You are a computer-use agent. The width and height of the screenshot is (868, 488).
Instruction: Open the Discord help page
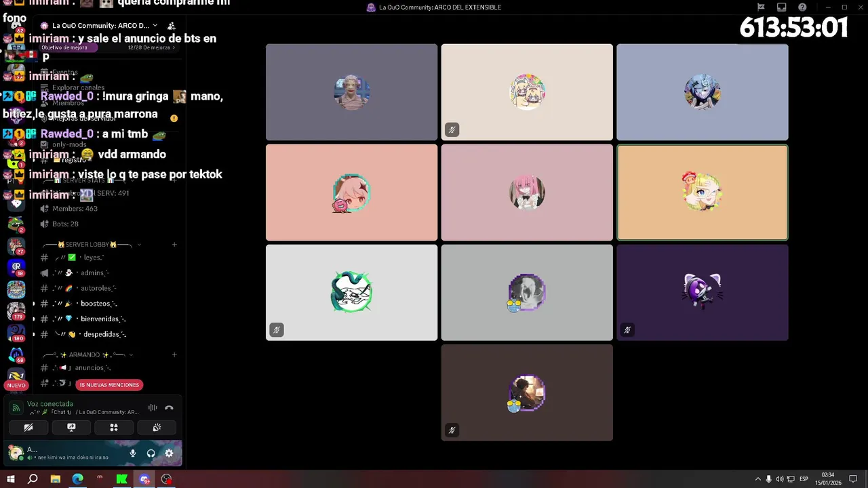click(802, 7)
